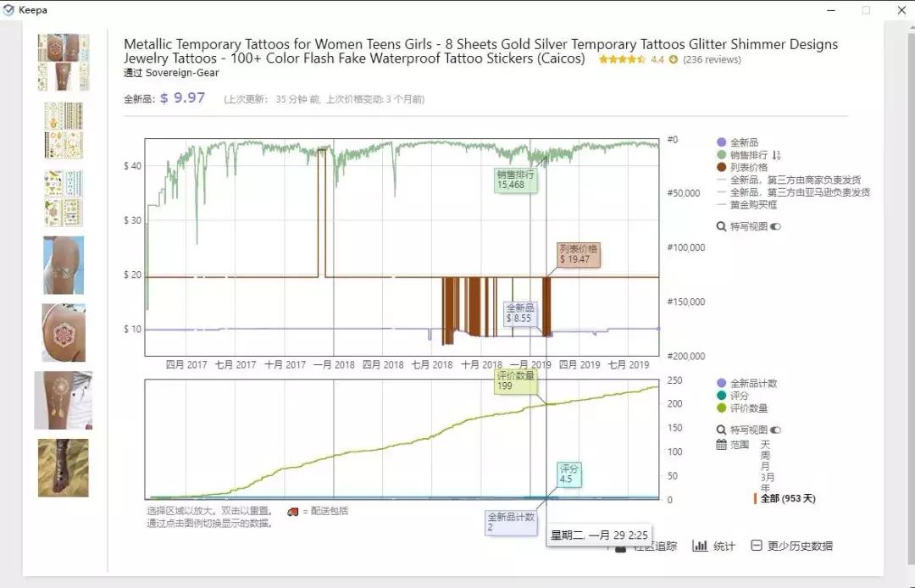915x588 pixels.
Task: Close the Keepa window
Action: (901, 10)
